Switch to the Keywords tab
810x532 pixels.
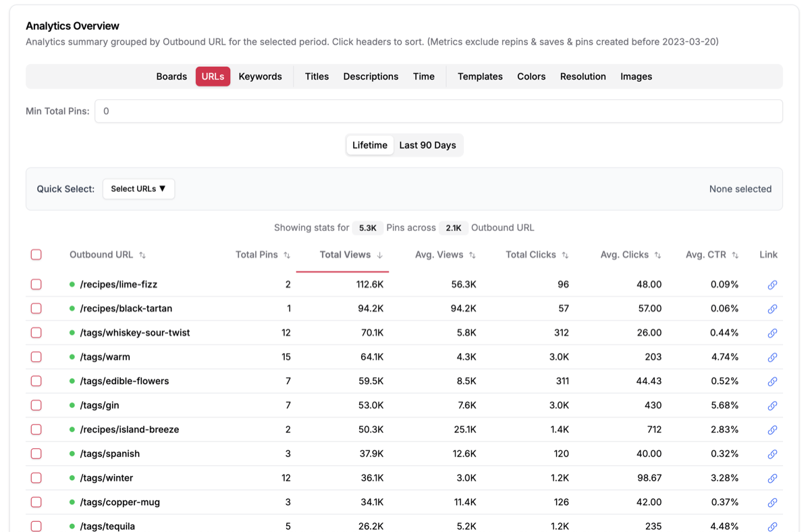260,76
